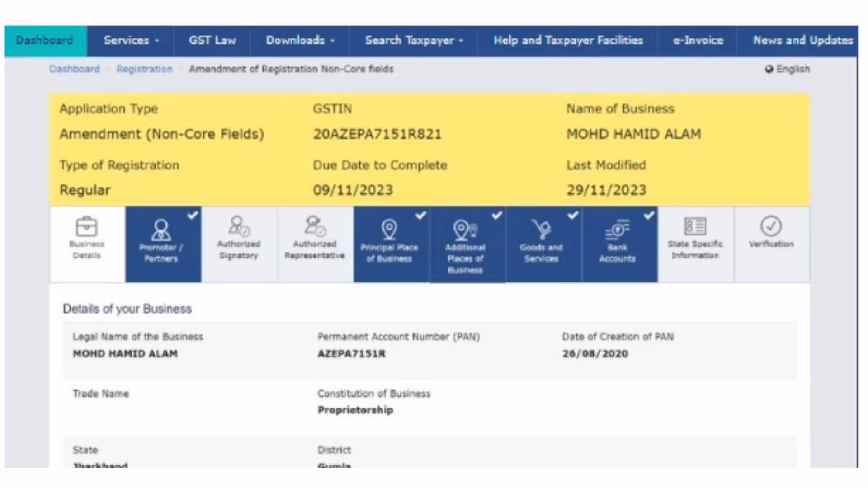868x488 pixels.
Task: Click the Verification checkmark circle icon
Action: (771, 226)
